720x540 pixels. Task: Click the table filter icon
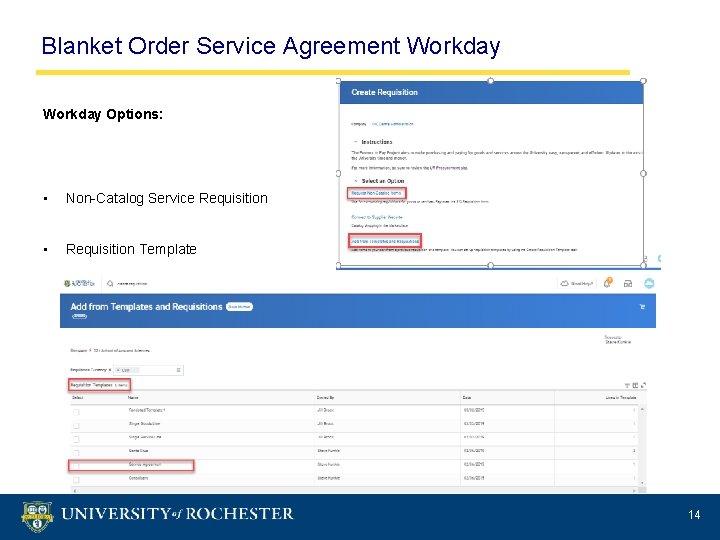(x=627, y=385)
